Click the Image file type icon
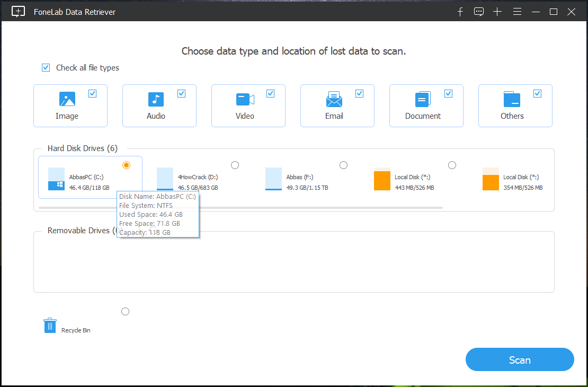 click(67, 99)
